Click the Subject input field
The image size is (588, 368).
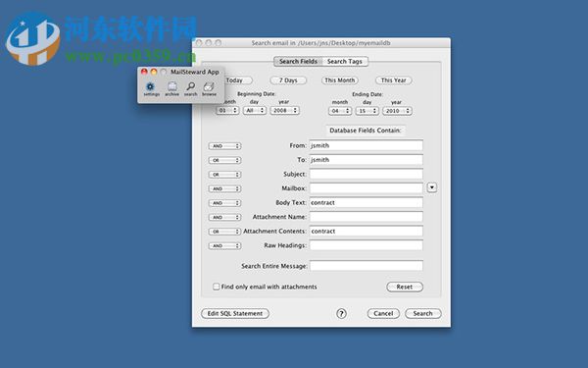[x=366, y=174]
